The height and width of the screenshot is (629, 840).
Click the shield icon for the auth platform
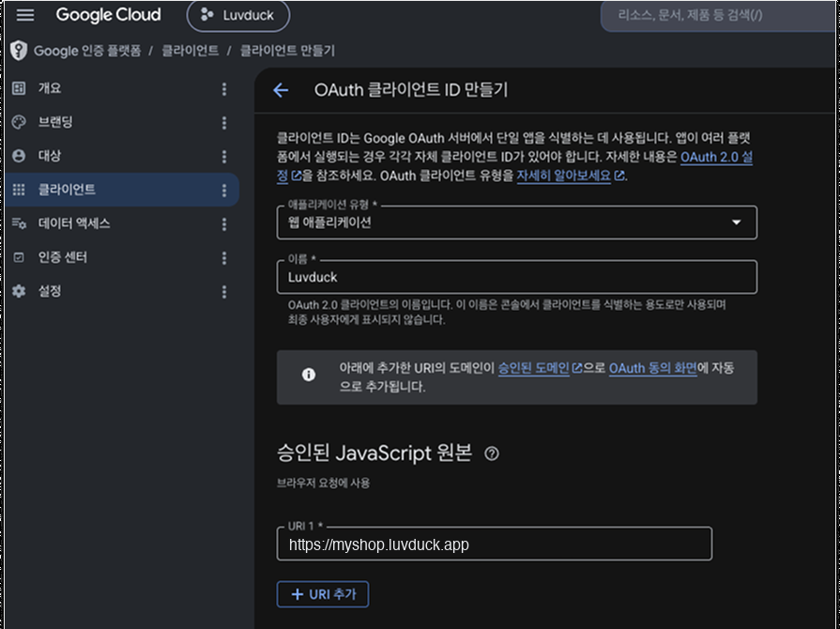tap(19, 51)
